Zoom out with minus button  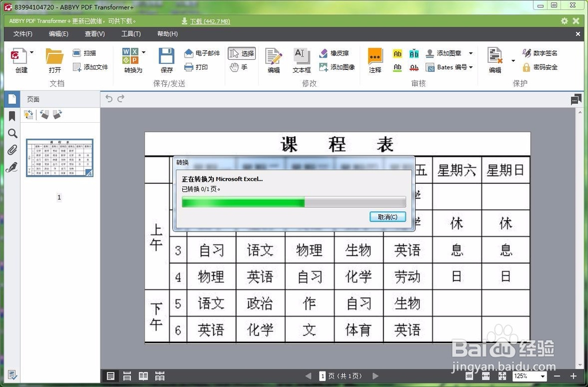point(557,376)
